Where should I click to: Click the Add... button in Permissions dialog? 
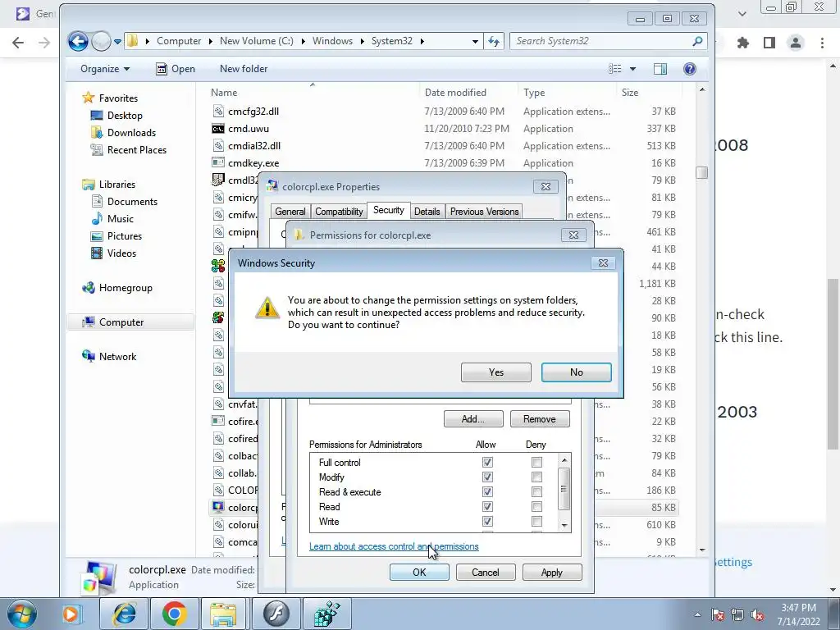(x=473, y=419)
